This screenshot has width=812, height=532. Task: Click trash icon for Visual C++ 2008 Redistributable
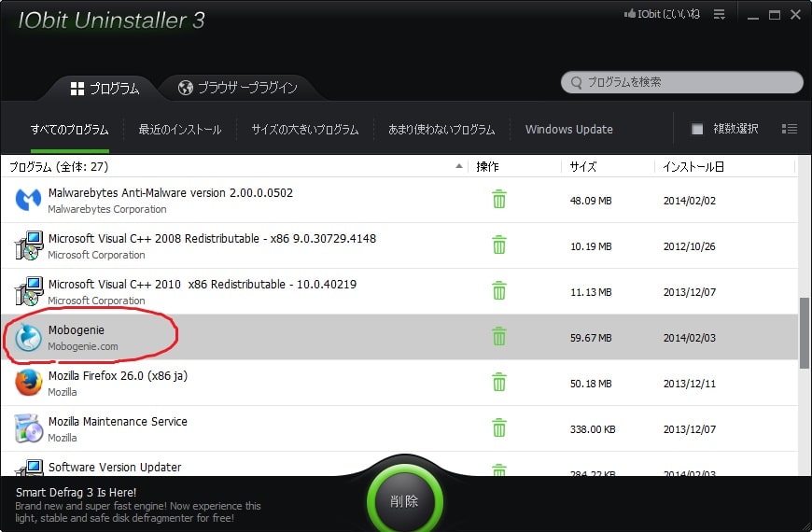(499, 245)
